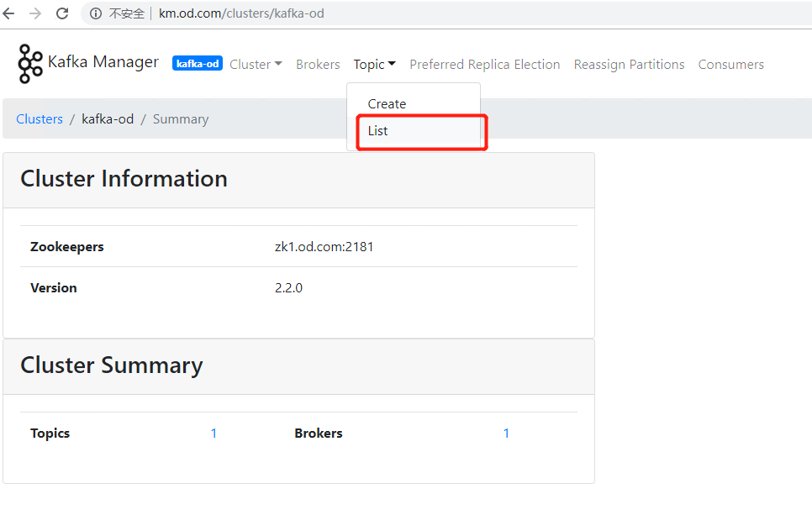Open the Topics count link
Viewport: 812px width, 515px height.
pos(214,434)
